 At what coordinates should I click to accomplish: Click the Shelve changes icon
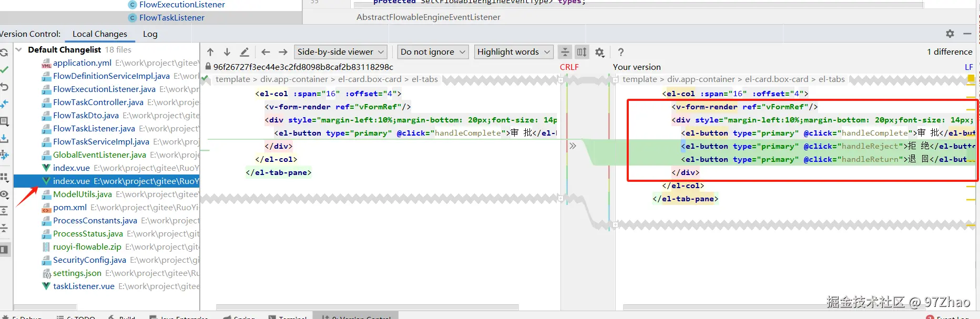coord(4,138)
